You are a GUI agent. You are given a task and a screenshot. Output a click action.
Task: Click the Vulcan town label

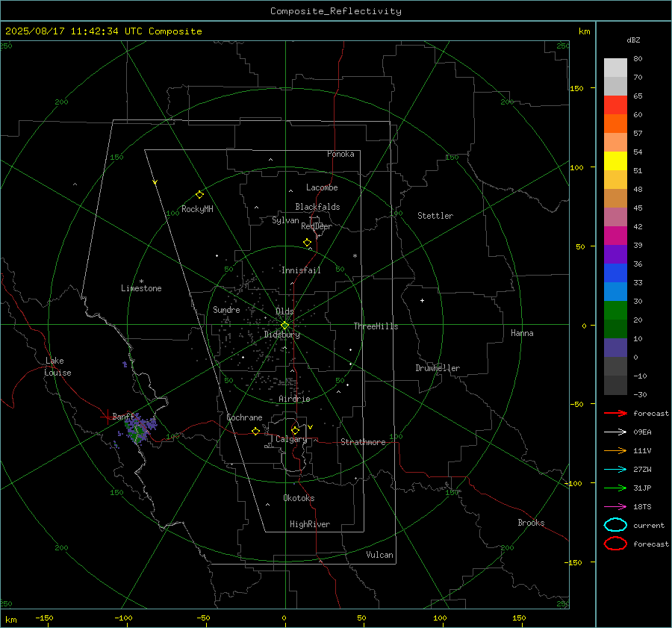(379, 555)
